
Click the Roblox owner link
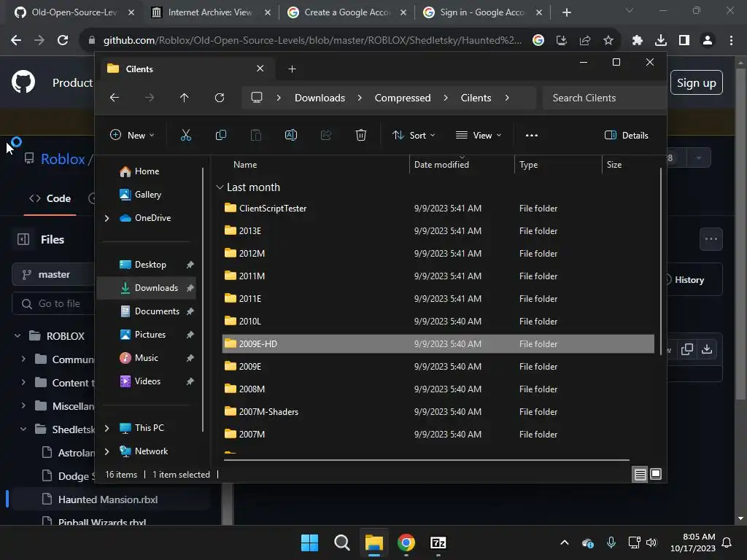pyautogui.click(x=63, y=159)
